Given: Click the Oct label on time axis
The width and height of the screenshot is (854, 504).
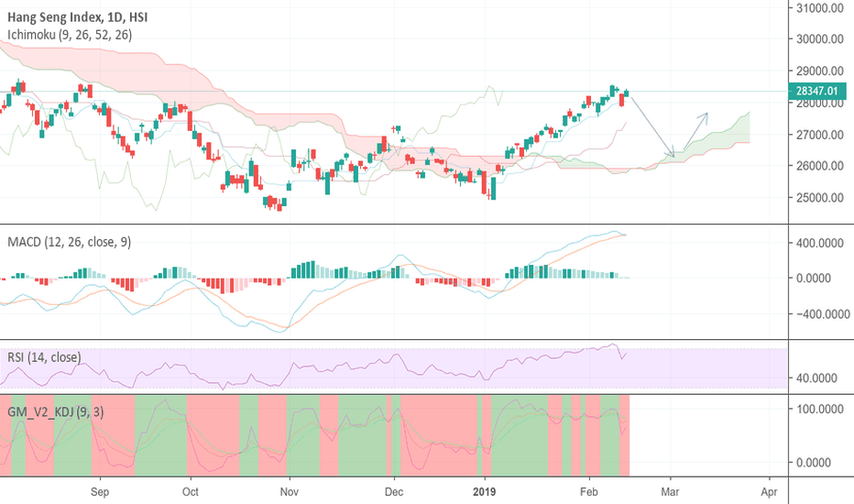Looking at the screenshot, I should click(190, 492).
